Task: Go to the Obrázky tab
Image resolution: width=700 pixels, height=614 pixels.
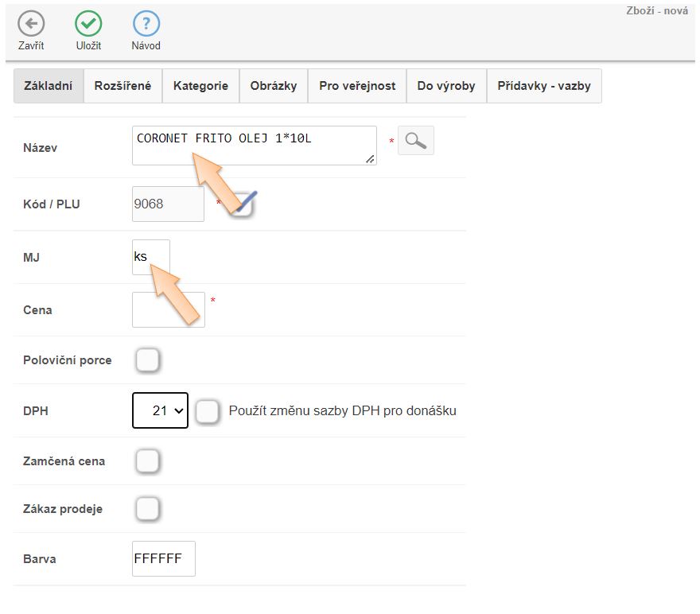Action: coord(273,86)
